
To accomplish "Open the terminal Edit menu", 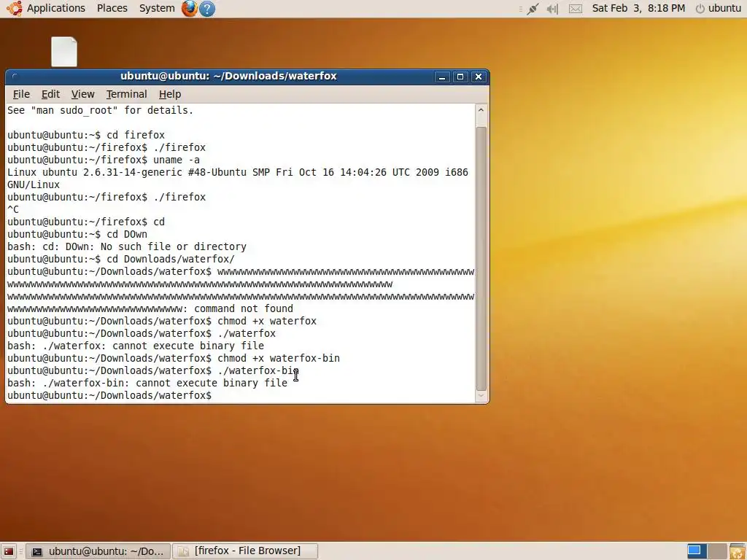I will 50,94.
